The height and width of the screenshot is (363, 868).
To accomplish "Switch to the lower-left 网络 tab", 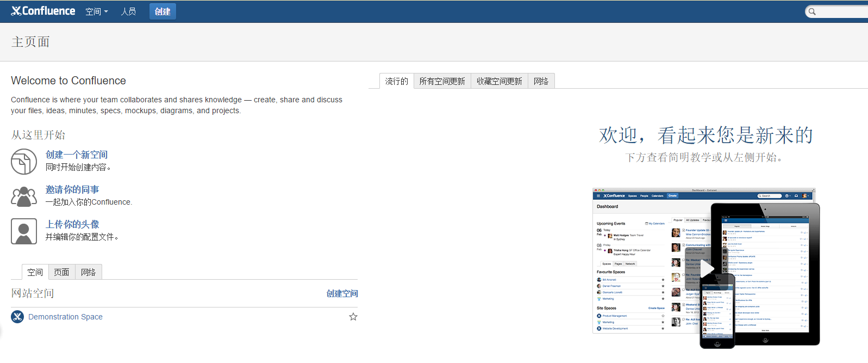I will (x=89, y=272).
